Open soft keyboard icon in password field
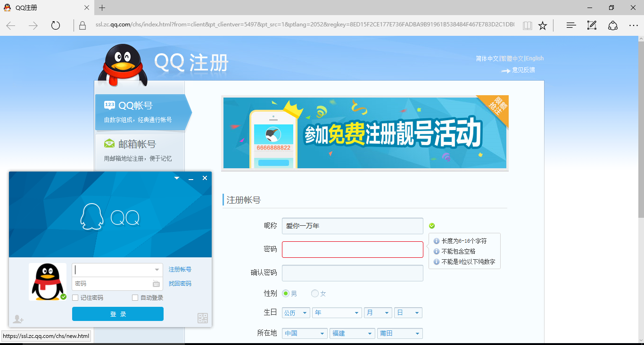The image size is (644, 345). tap(156, 284)
